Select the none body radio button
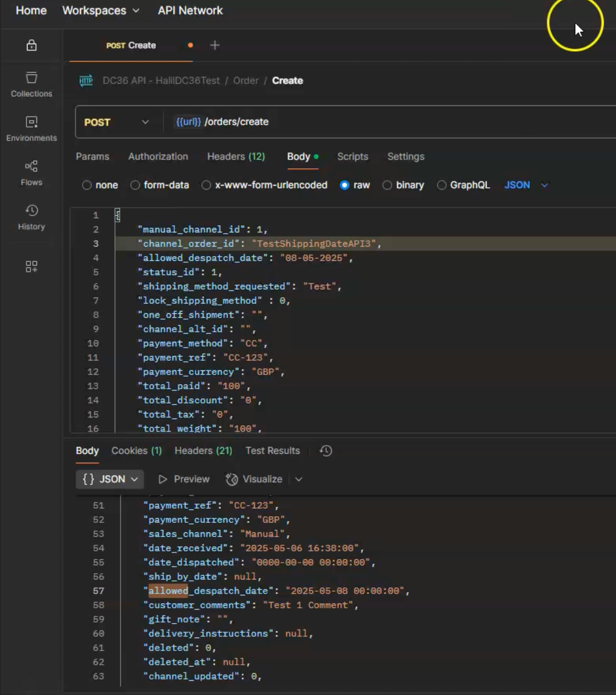 [x=87, y=185]
